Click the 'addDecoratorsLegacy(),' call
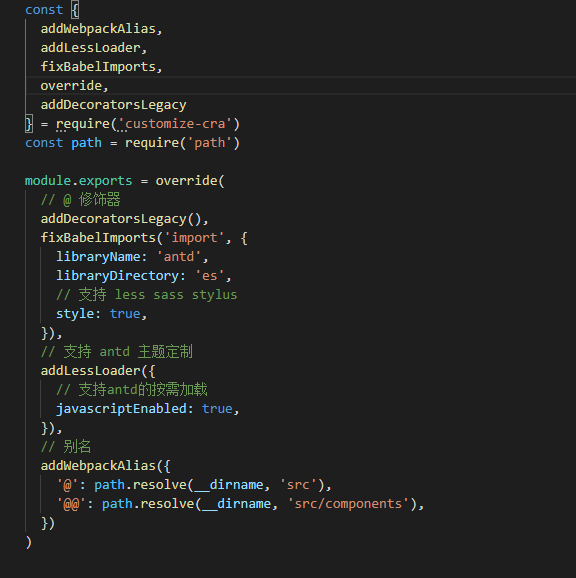Screen dimensions: 576x578 point(125,219)
